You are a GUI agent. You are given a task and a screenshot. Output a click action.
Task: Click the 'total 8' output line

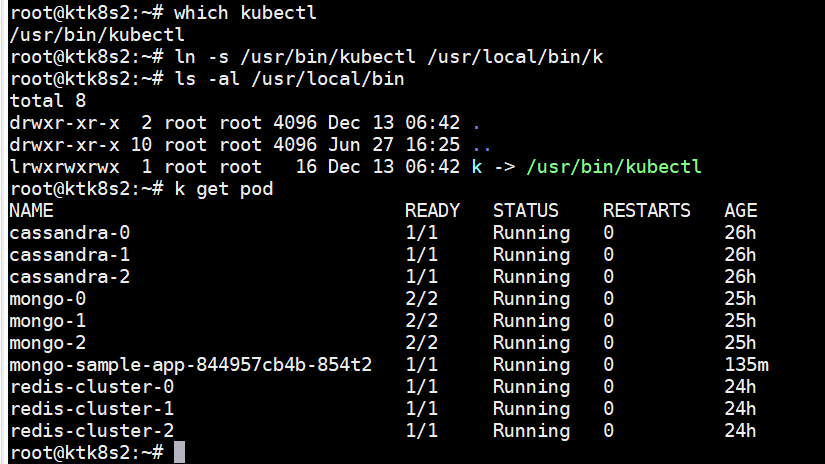click(x=48, y=101)
